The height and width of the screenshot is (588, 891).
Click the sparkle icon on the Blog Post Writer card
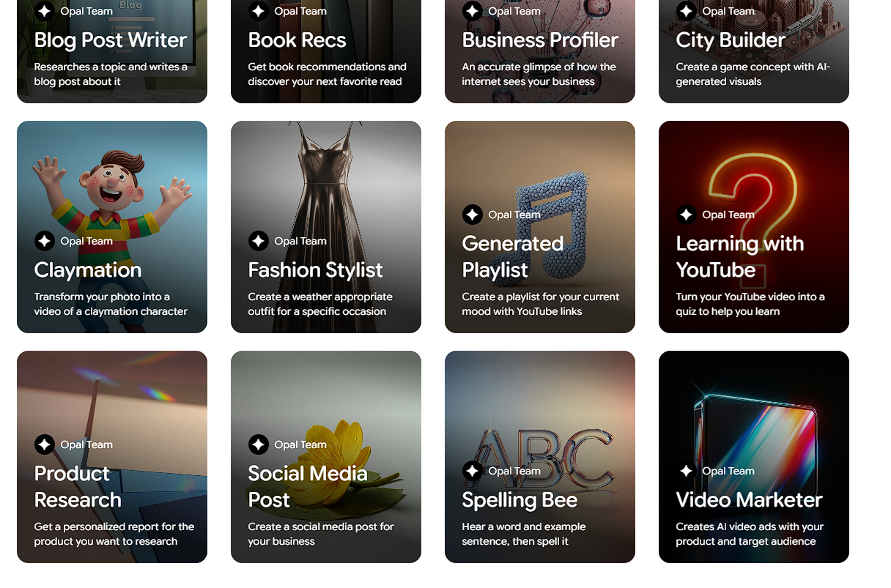click(x=45, y=11)
